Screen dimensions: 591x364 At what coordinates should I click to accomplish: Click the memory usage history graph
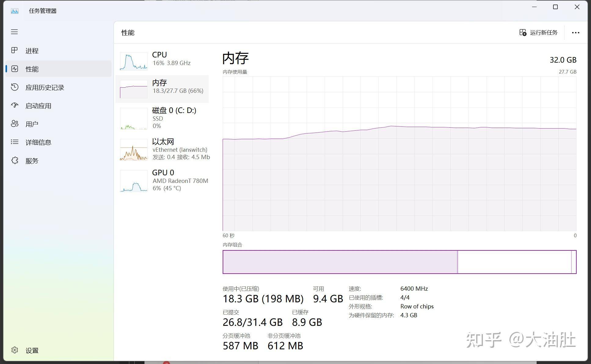(399, 154)
